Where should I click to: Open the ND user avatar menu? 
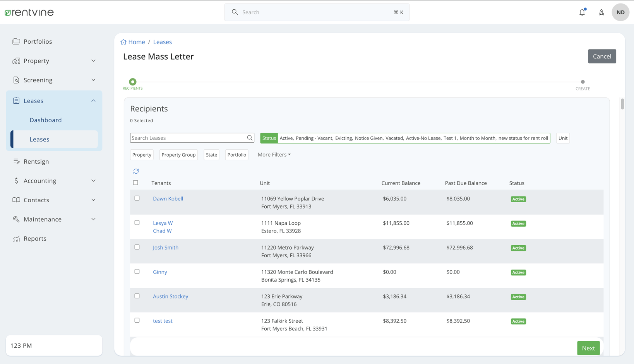click(620, 12)
